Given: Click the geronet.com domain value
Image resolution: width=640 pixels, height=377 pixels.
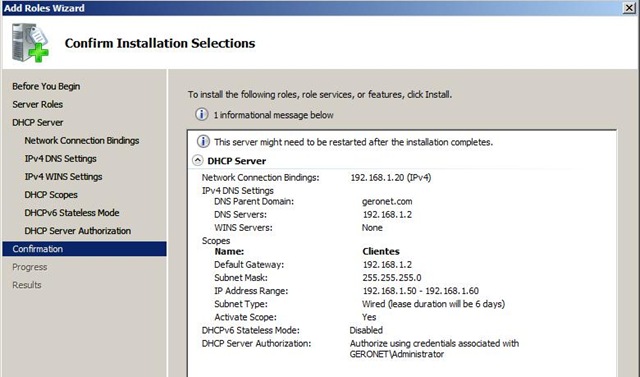Looking at the screenshot, I should click(387, 201).
